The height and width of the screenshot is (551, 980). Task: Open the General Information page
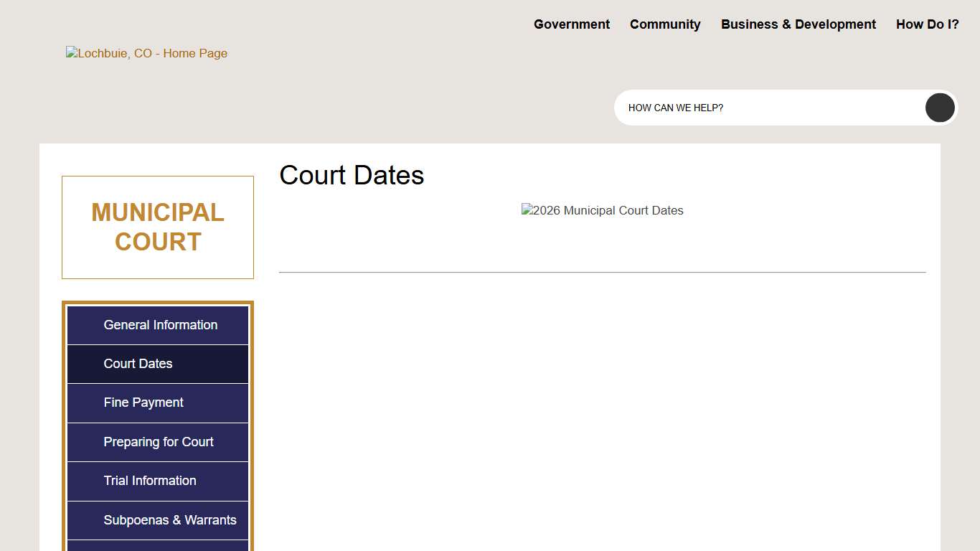pyautogui.click(x=160, y=325)
